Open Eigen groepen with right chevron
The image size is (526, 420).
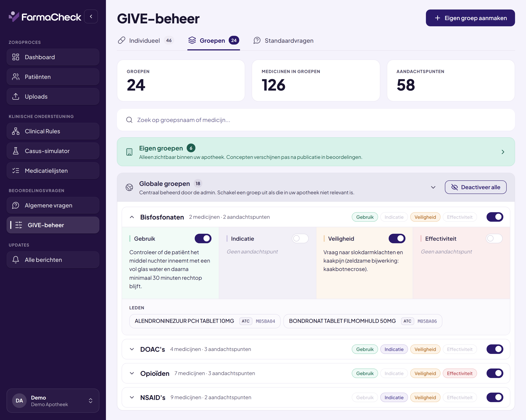(x=503, y=152)
